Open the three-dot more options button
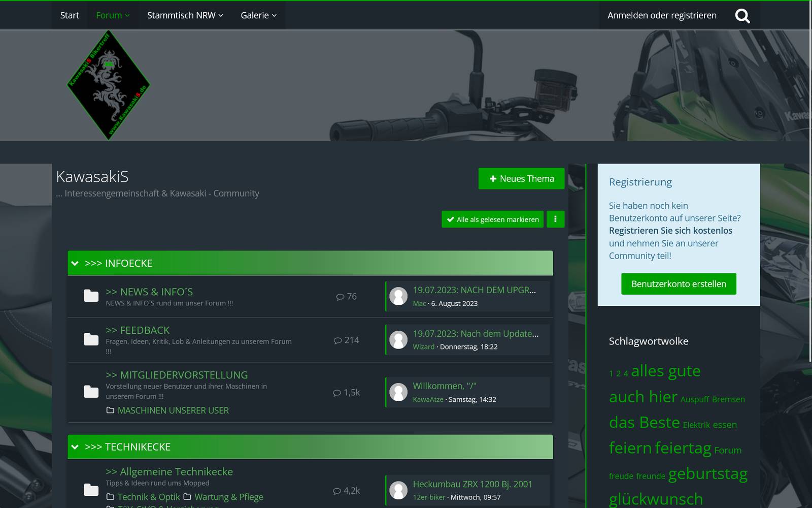This screenshot has width=812, height=508. 555,219
